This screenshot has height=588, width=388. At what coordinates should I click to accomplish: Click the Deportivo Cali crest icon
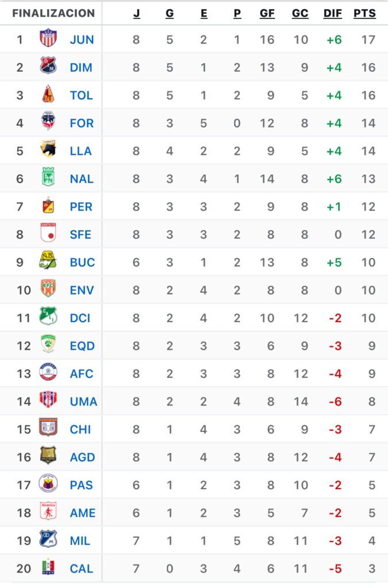(48, 317)
